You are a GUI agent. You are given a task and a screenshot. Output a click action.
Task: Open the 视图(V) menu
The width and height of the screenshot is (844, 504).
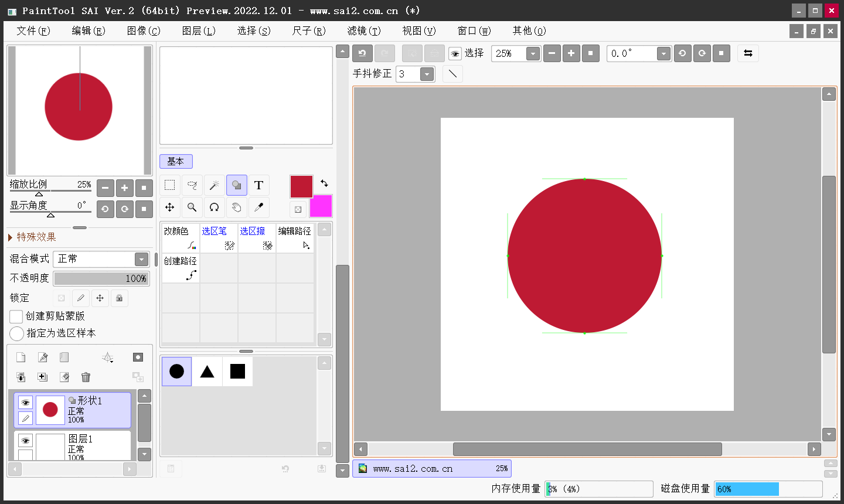coord(419,31)
